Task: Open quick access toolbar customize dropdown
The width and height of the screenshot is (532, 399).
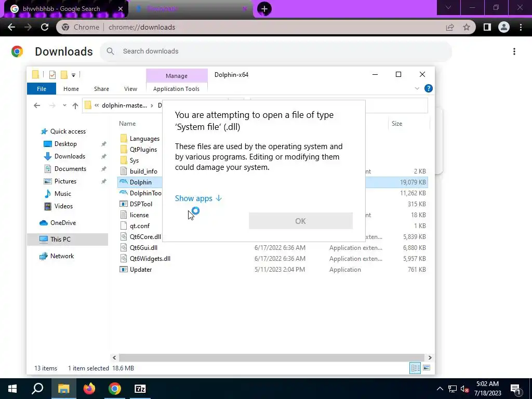Action: pos(73,75)
